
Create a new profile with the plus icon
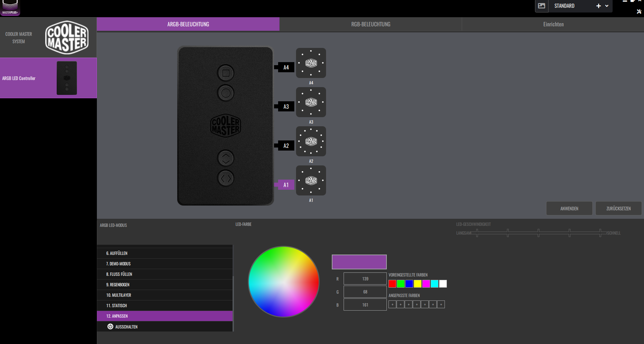coord(598,6)
